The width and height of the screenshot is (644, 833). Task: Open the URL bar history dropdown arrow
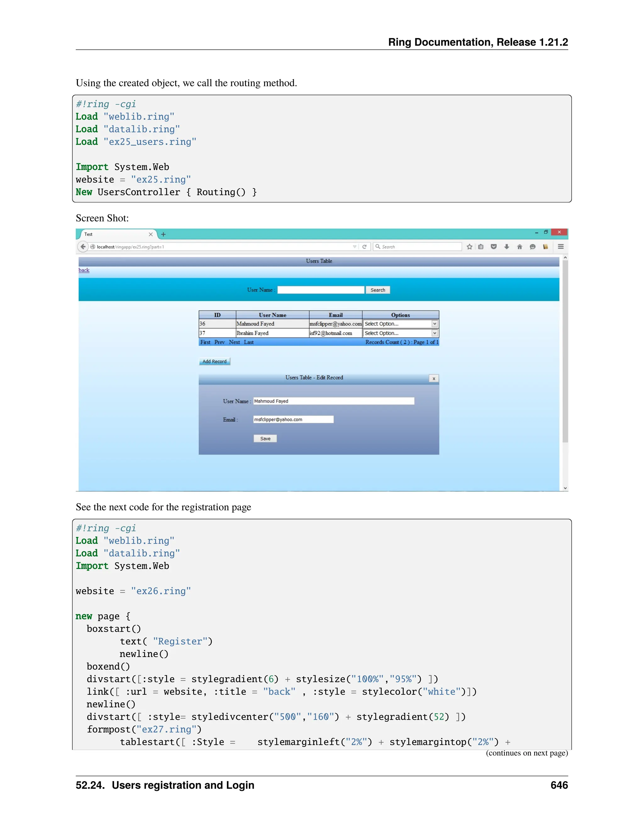(x=354, y=247)
